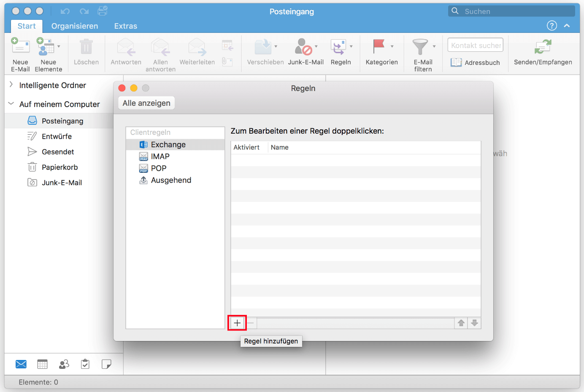Open the Extras ribbon tab
Screen dimensions: 584x392
[126, 26]
